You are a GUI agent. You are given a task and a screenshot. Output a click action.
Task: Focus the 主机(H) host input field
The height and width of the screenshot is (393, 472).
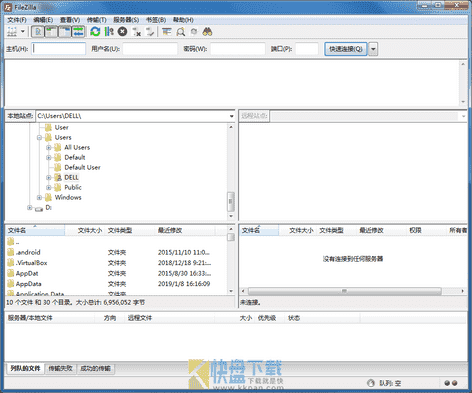pos(59,49)
